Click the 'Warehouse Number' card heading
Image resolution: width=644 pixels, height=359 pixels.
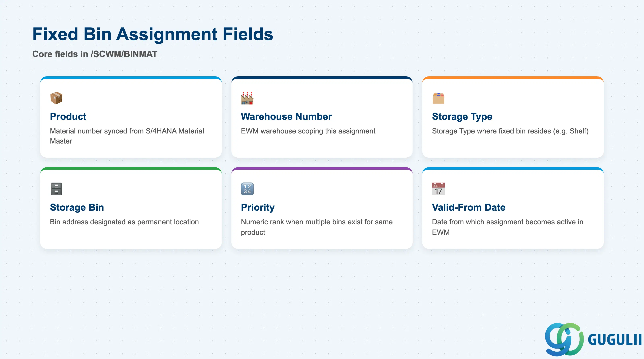pyautogui.click(x=286, y=117)
